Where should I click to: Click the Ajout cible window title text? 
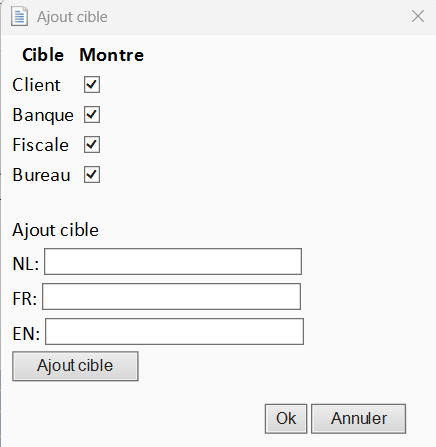(x=72, y=17)
